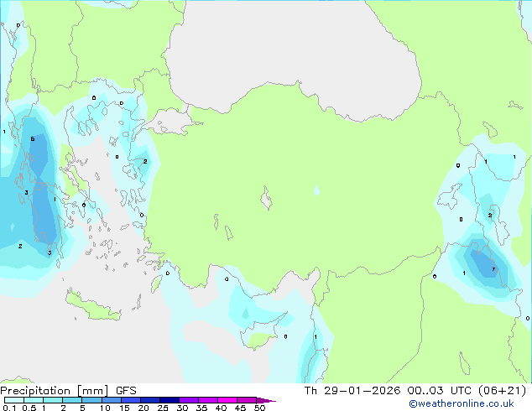Select the 35–40 mm legend swatch
The image size is (532, 411).
pyautogui.click(x=207, y=400)
